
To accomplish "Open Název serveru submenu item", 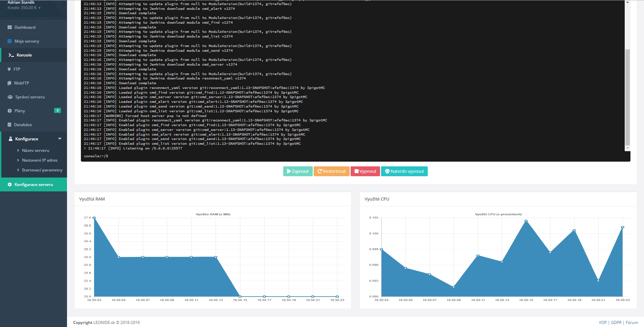I will pyautogui.click(x=35, y=150).
